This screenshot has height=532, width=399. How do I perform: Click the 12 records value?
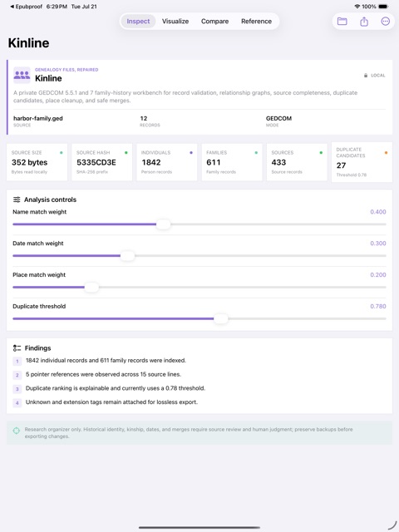coord(144,118)
